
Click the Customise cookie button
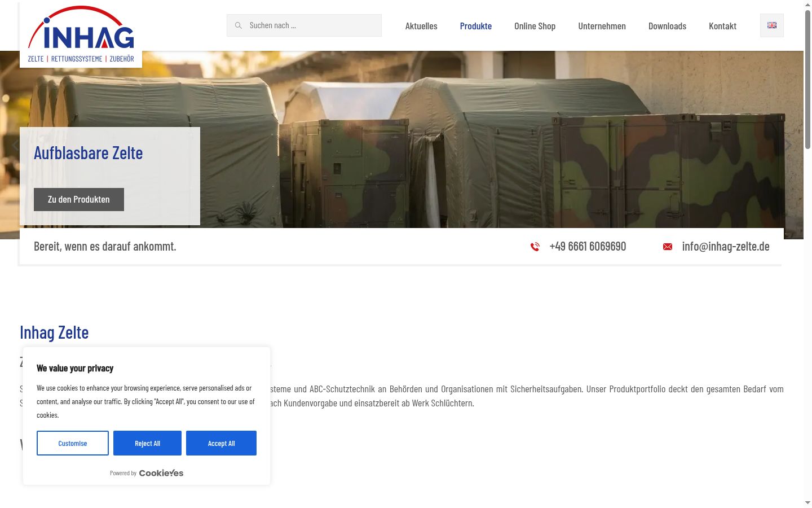tap(73, 443)
